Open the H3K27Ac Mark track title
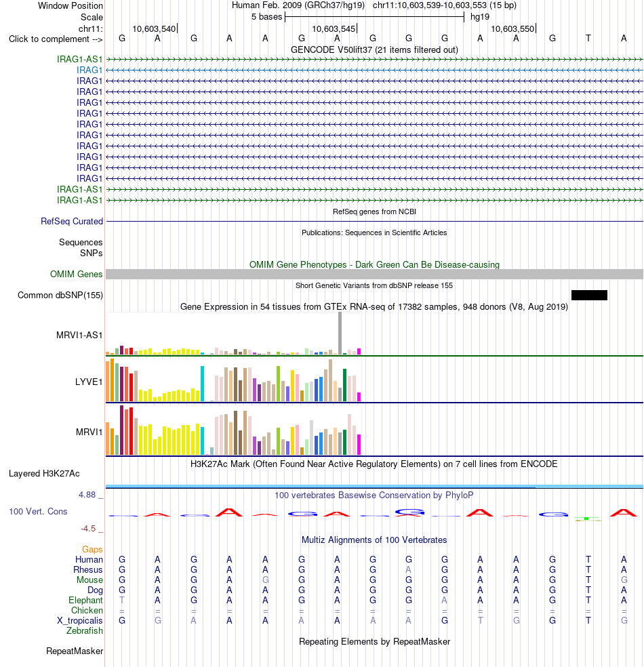This screenshot has height=667, width=644. point(374,464)
